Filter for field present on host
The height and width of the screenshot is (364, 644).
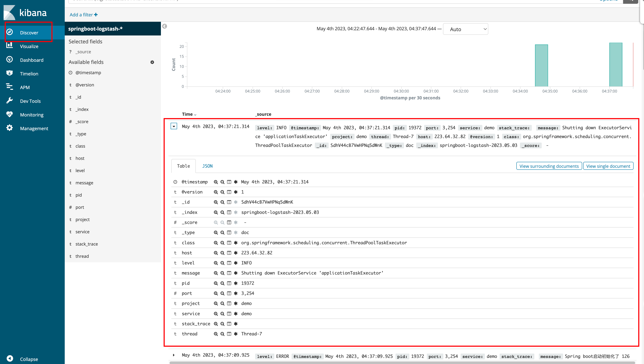click(236, 253)
